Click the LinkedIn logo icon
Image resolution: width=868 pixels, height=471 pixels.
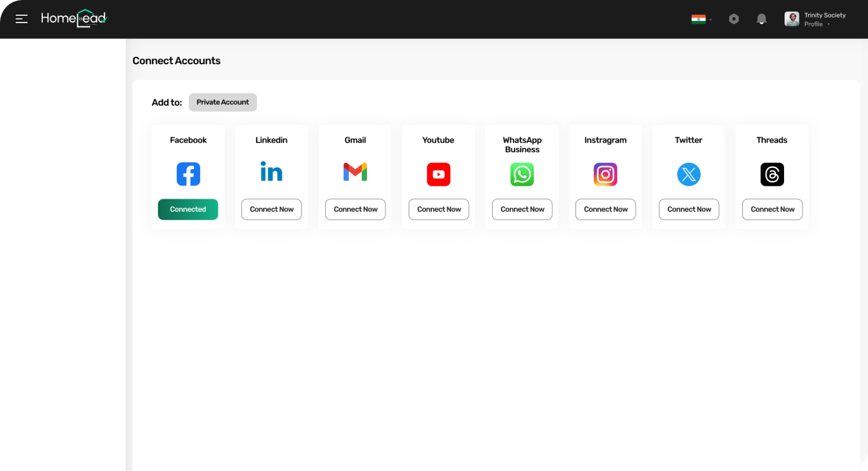272,172
